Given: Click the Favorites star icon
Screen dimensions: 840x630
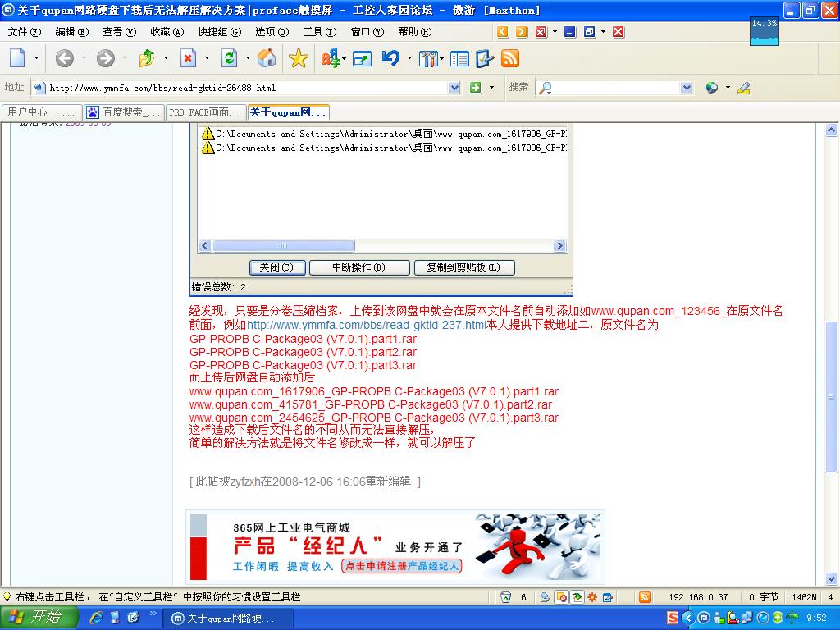Looking at the screenshot, I should 298,58.
